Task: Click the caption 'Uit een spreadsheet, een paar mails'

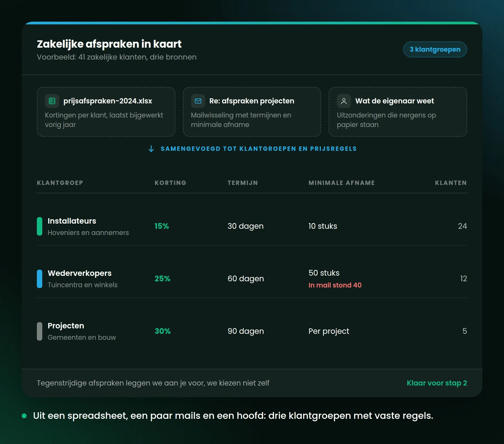Action: point(233,416)
